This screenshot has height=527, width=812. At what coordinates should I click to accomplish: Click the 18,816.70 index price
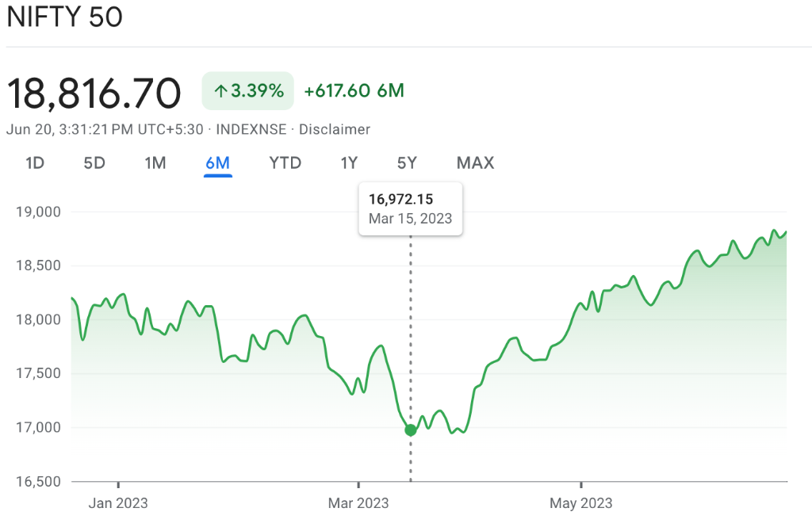(x=94, y=93)
